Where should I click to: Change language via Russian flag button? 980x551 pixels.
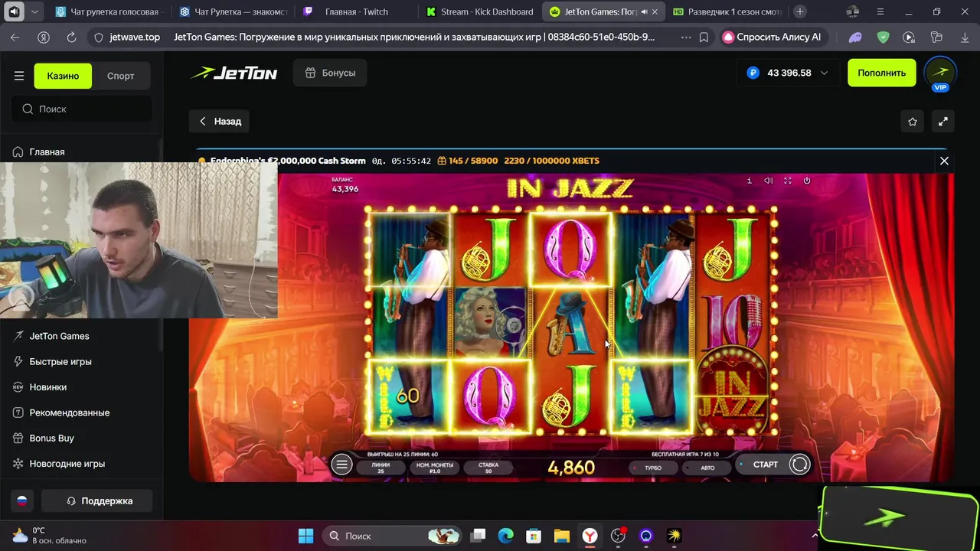coord(22,501)
